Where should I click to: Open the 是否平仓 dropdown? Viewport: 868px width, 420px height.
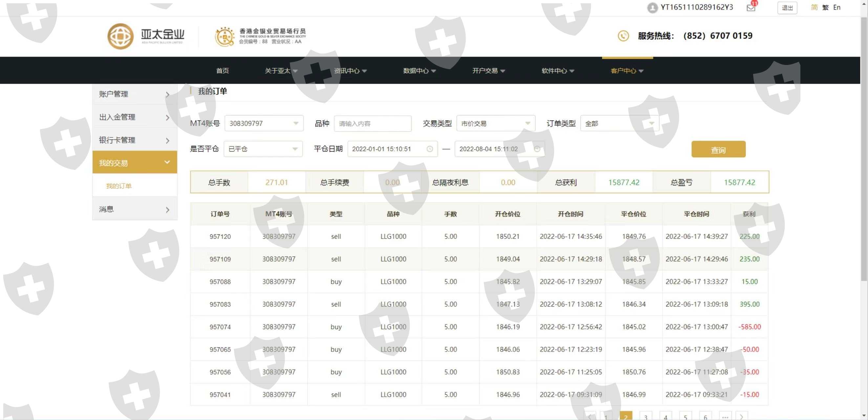(x=263, y=149)
